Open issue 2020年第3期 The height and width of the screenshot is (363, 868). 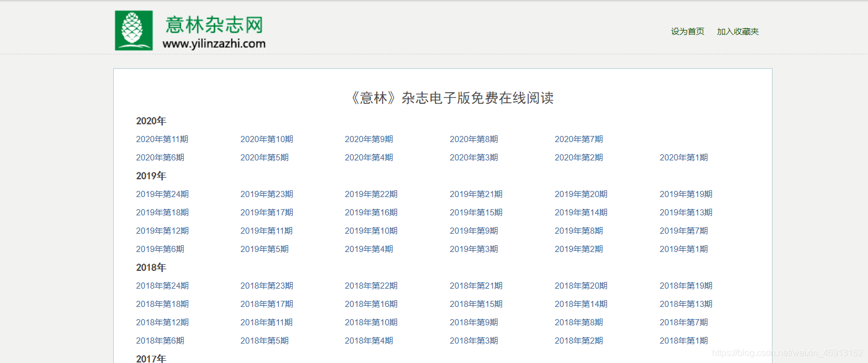(x=474, y=158)
